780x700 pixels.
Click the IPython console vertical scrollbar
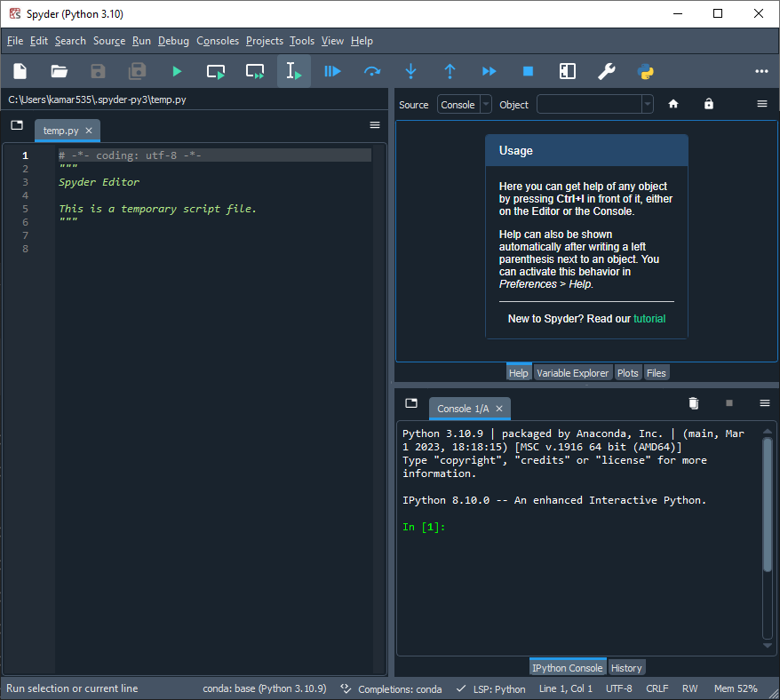(768, 504)
